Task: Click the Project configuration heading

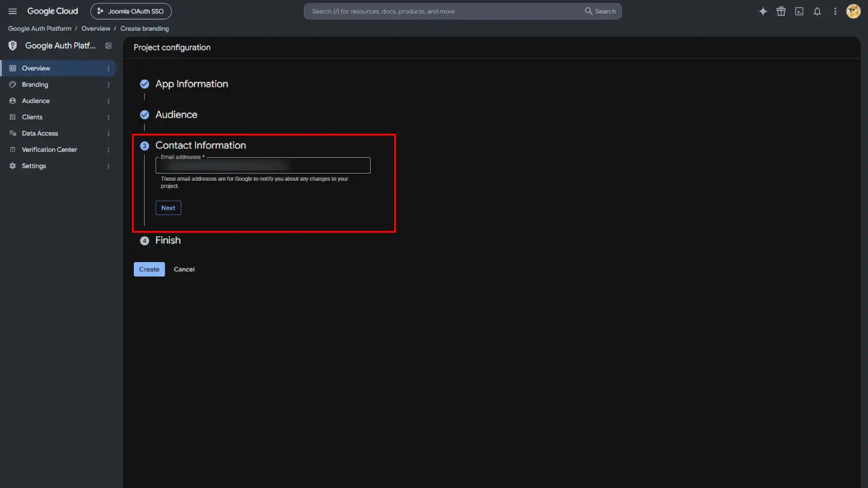Action: [172, 48]
